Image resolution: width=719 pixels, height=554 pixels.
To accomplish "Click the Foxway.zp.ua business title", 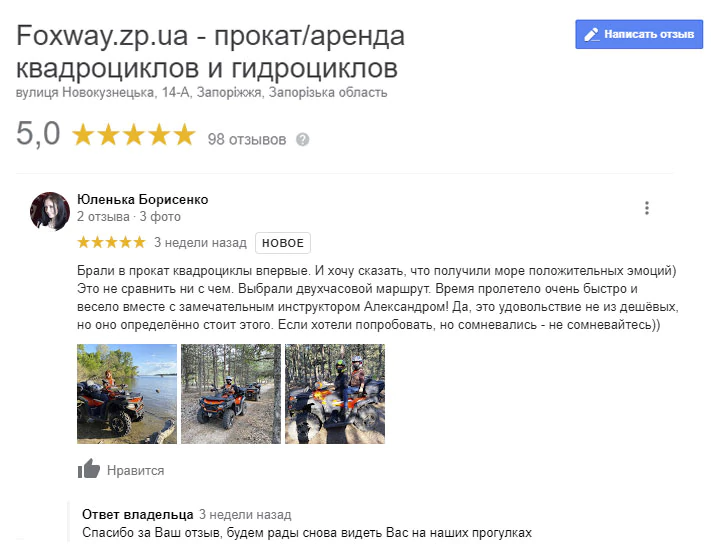I will pos(210,52).
